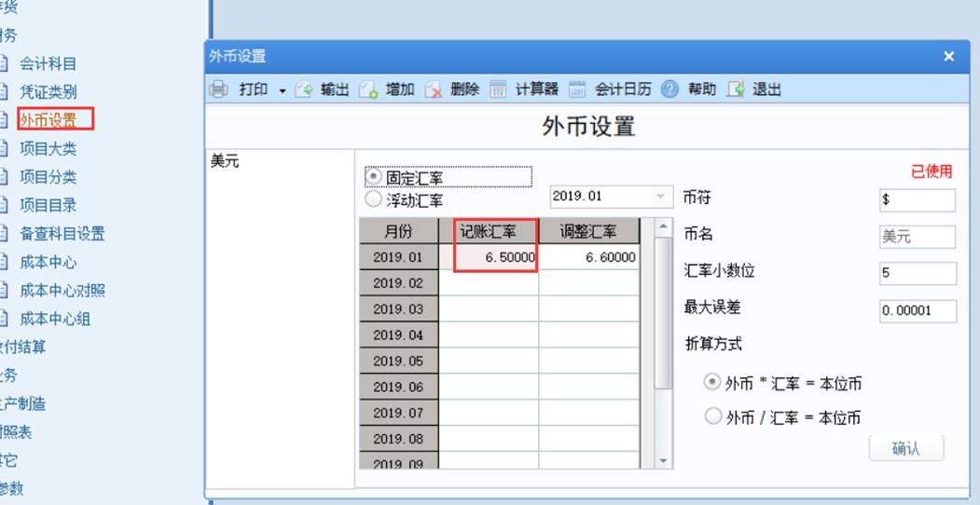Click the 6.50000 rate cell
The width and height of the screenshot is (980, 505).
489,257
